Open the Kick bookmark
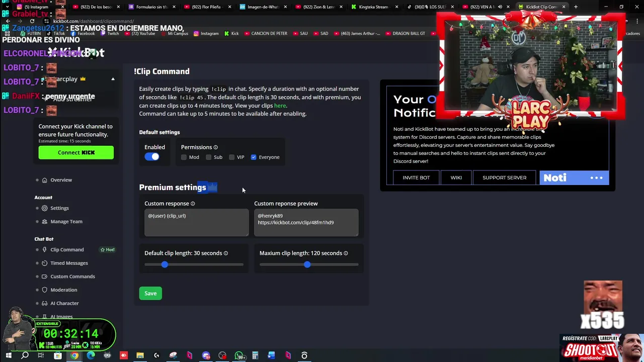The image size is (644, 362). pyautogui.click(x=231, y=34)
